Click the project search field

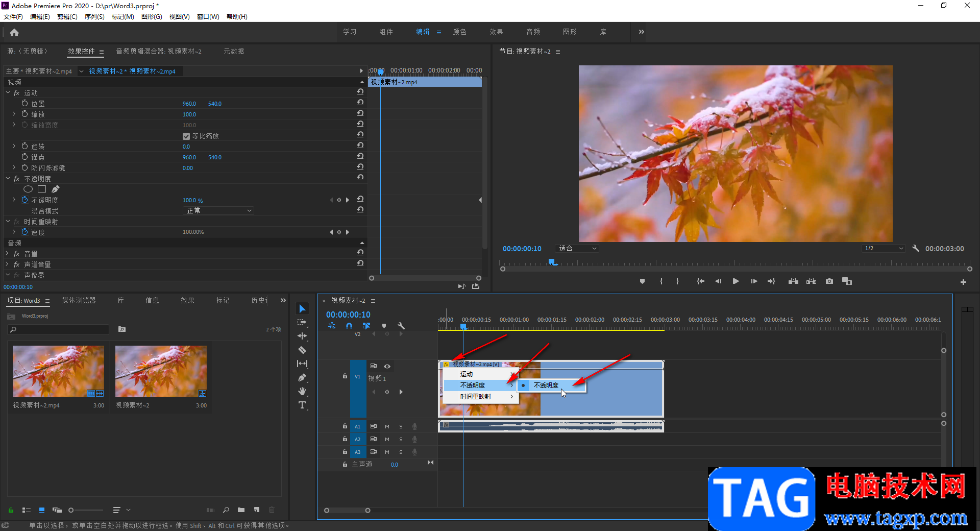[x=58, y=330]
